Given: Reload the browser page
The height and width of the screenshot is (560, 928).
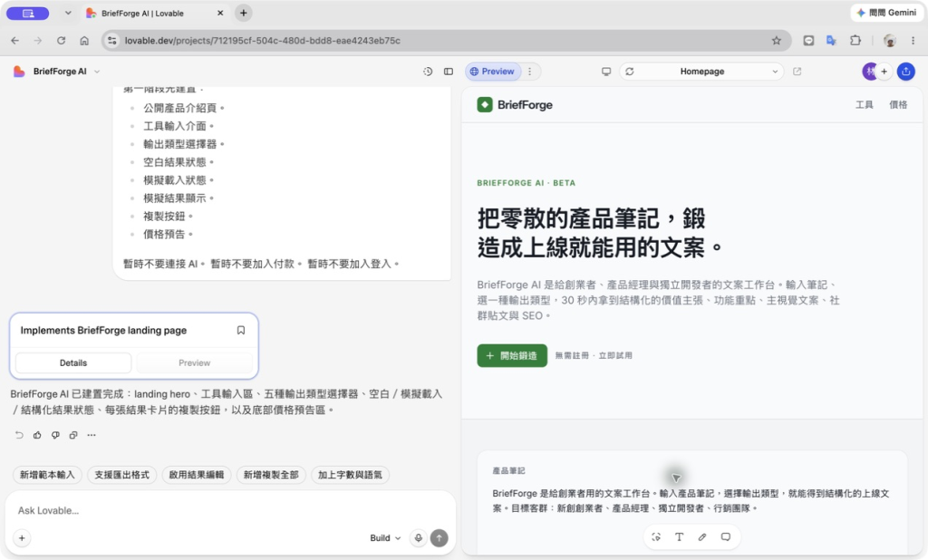Looking at the screenshot, I should [x=61, y=40].
